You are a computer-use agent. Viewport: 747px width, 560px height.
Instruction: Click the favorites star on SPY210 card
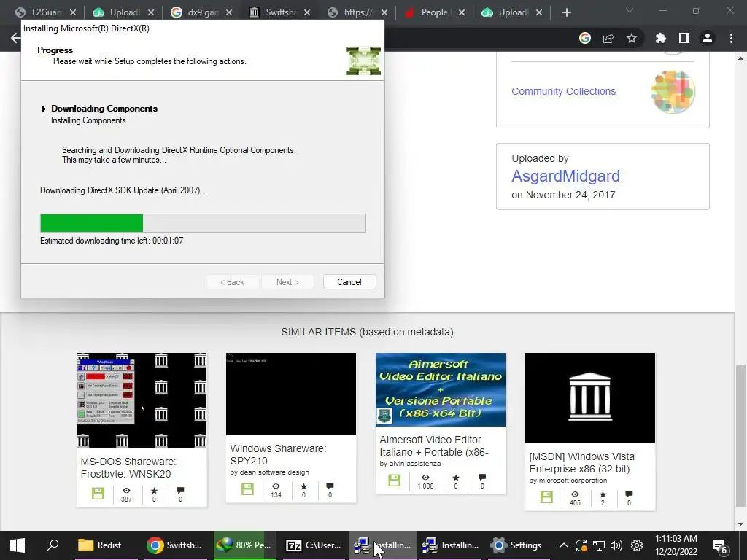[303, 486]
